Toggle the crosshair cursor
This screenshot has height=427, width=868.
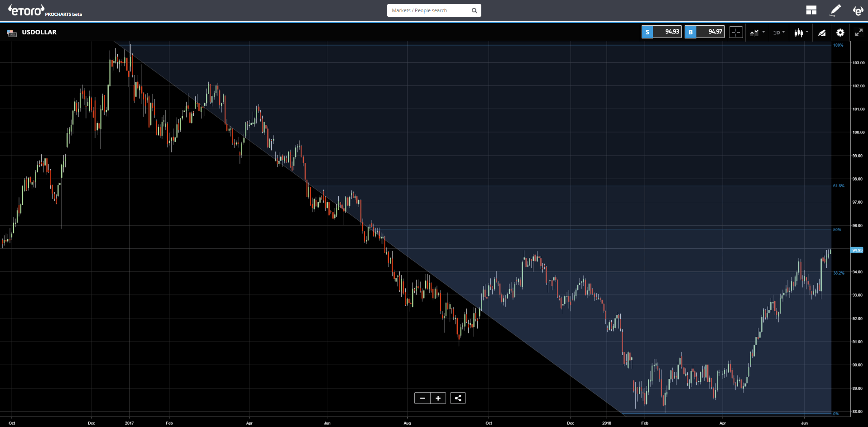tap(736, 32)
